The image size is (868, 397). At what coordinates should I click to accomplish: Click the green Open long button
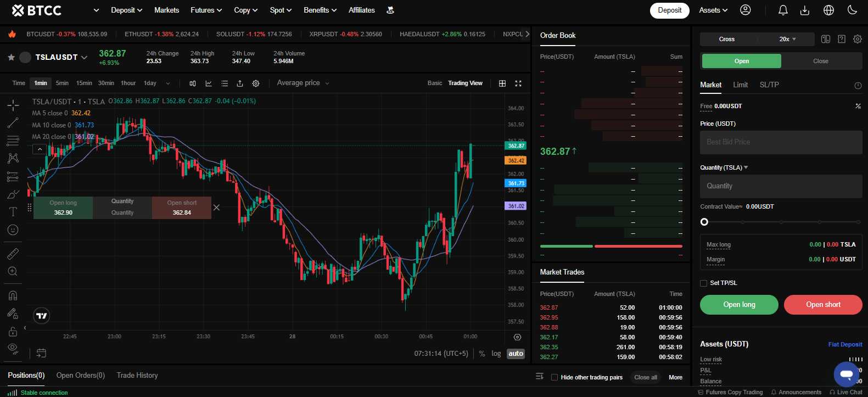[x=739, y=305]
